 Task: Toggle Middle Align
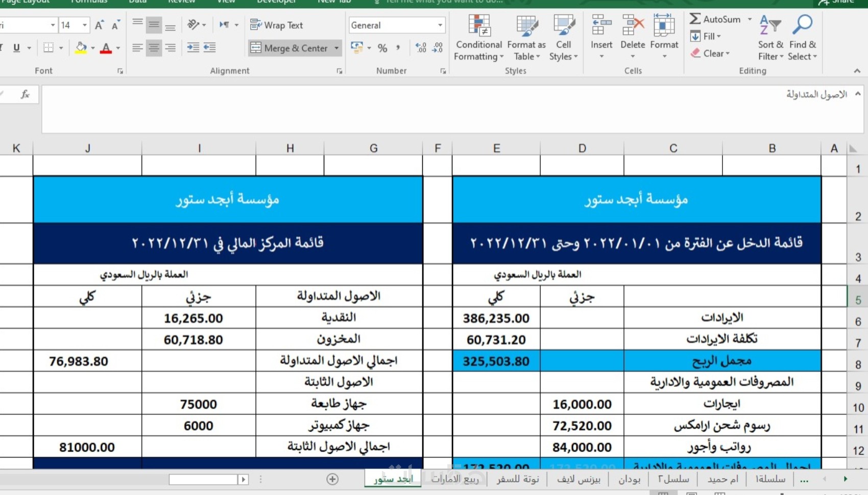pos(154,24)
